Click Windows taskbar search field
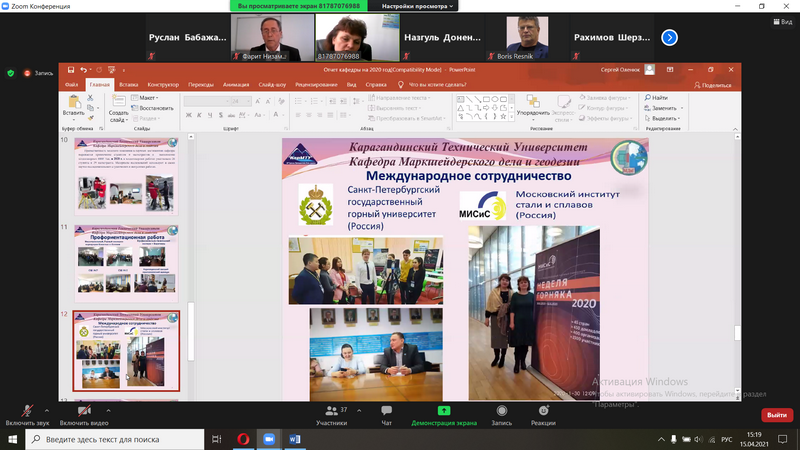The width and height of the screenshot is (800, 450). [x=115, y=439]
